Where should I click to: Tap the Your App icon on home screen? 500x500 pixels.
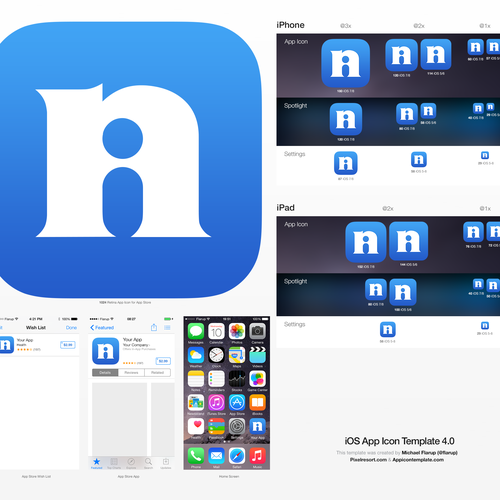[257, 426]
